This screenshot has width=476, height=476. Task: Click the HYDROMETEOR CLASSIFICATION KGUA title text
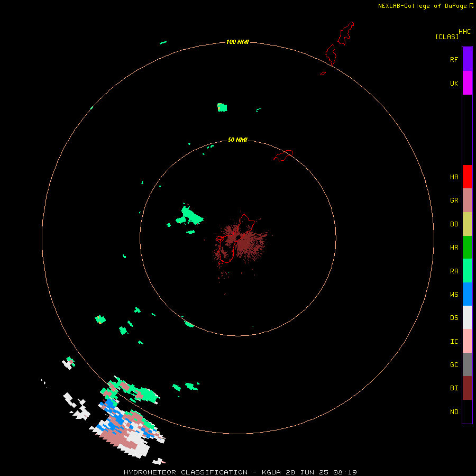tap(240, 472)
